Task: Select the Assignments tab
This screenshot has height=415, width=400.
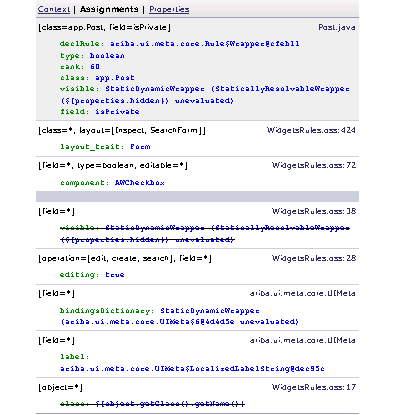Action: (109, 9)
